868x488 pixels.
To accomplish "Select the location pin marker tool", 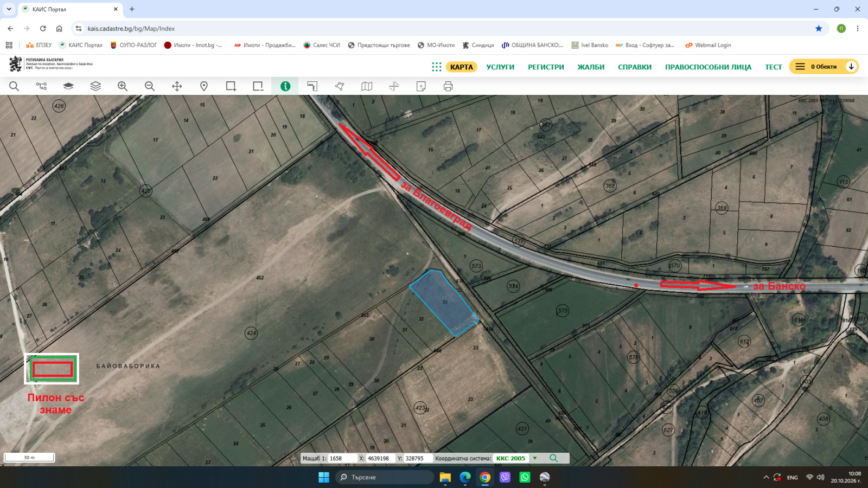I will [x=204, y=86].
